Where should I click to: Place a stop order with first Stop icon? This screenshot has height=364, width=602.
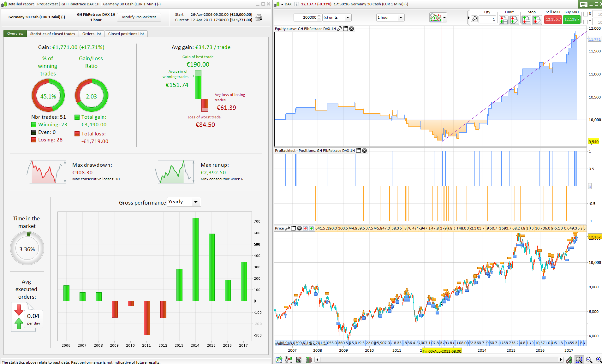pyautogui.click(x=526, y=20)
